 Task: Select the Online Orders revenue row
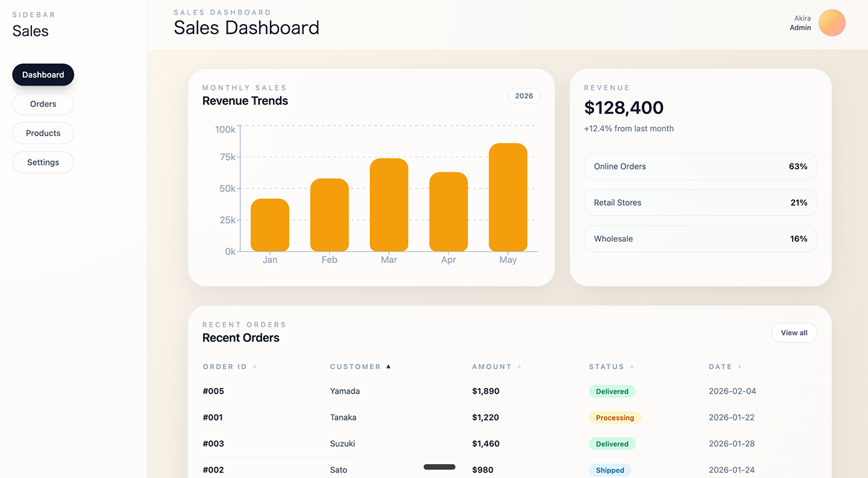pos(700,166)
